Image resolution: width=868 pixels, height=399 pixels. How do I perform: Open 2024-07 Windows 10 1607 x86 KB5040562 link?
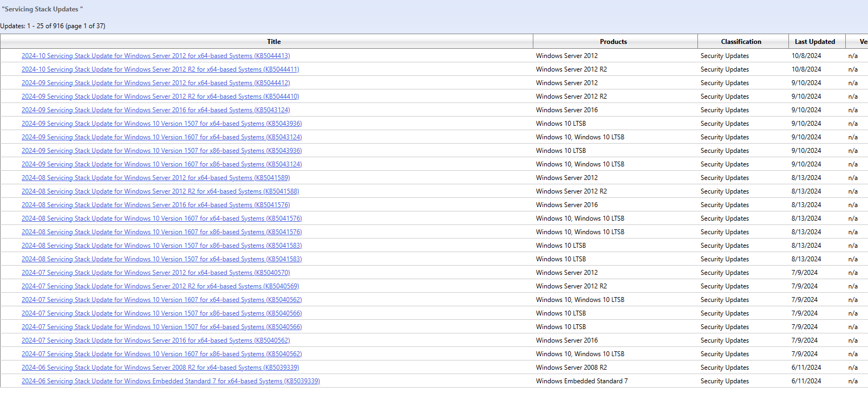(162, 354)
